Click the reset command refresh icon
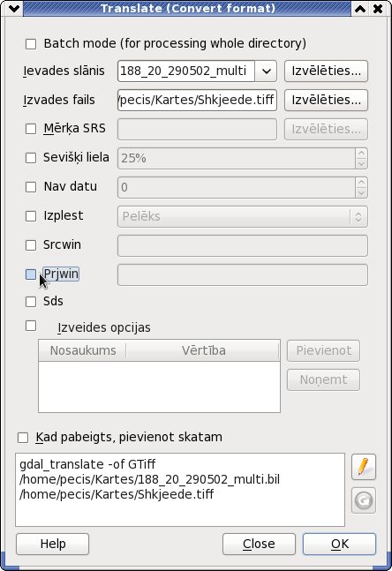Image resolution: width=392 pixels, height=571 pixels. coord(363,500)
